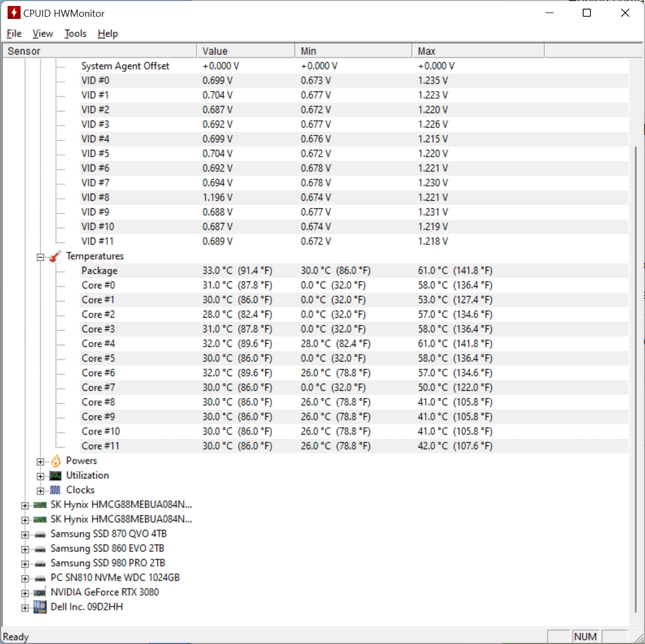Click Core #11 max value 42.0 °C
The height and width of the screenshot is (644, 645).
point(455,446)
